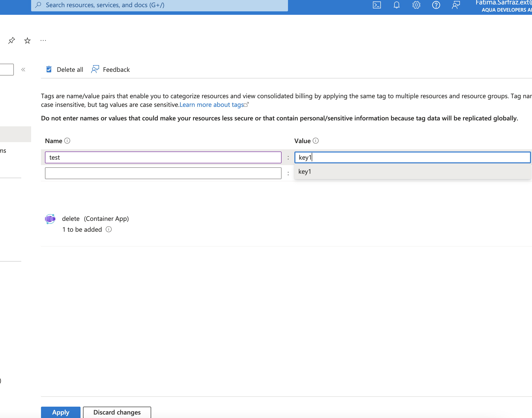Click the search magnifier icon

point(38,5)
